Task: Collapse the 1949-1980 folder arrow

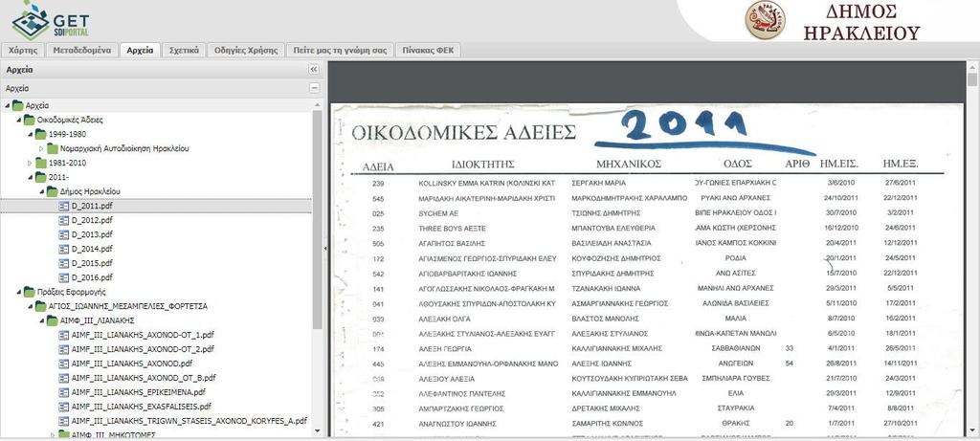Action: point(30,134)
